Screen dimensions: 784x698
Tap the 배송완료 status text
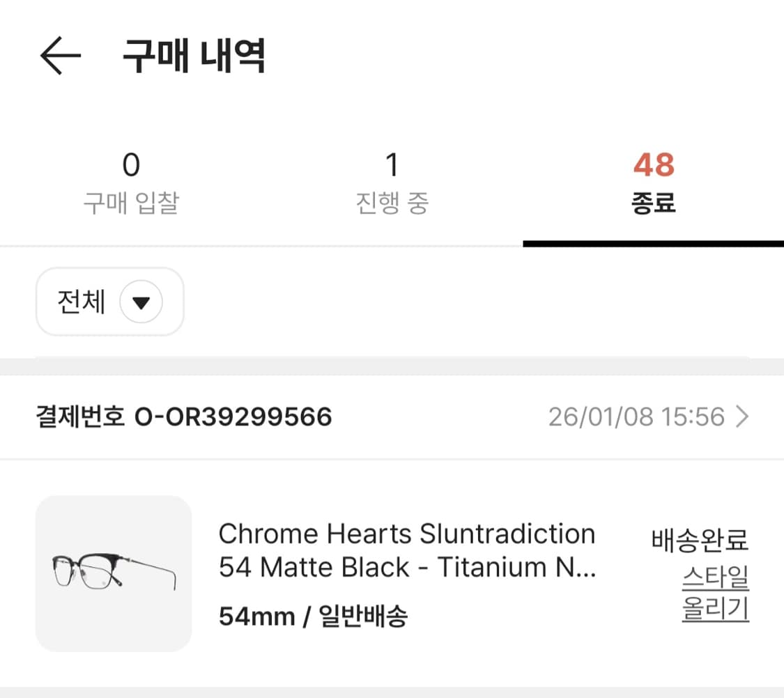coord(699,540)
